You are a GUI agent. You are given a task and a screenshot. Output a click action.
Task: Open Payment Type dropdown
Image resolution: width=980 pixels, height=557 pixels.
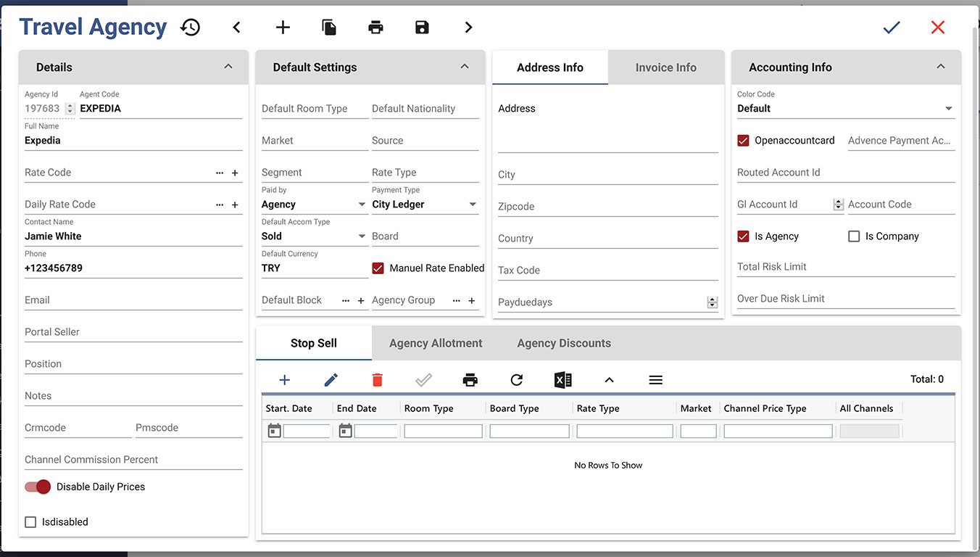tap(425, 205)
